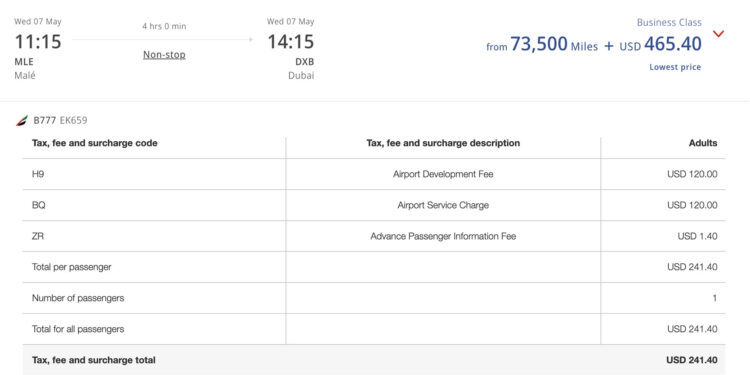This screenshot has width=750, height=375.
Task: Click the Lowest price label
Action: pyautogui.click(x=675, y=67)
